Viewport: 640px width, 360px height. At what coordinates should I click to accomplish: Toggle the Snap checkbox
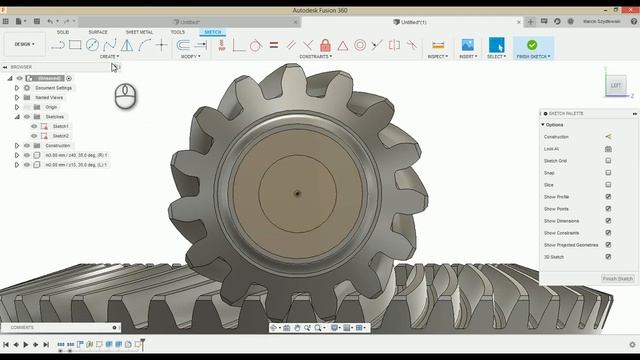[x=608, y=173]
